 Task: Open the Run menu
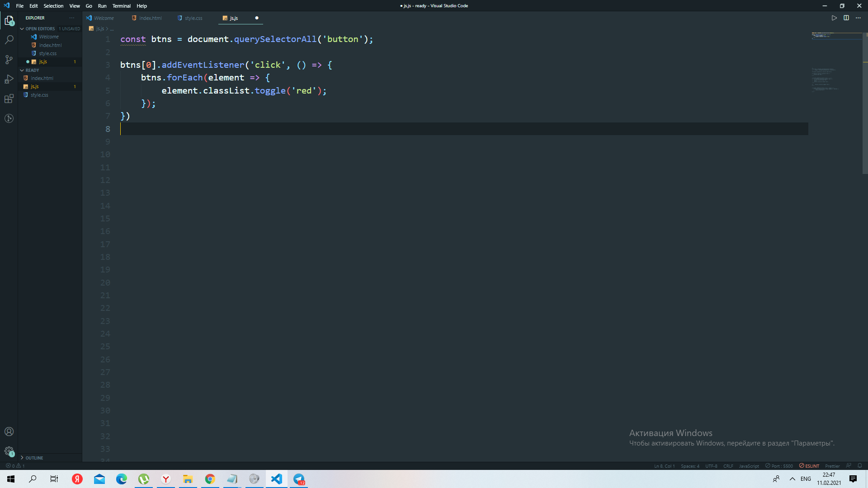pyautogui.click(x=102, y=6)
